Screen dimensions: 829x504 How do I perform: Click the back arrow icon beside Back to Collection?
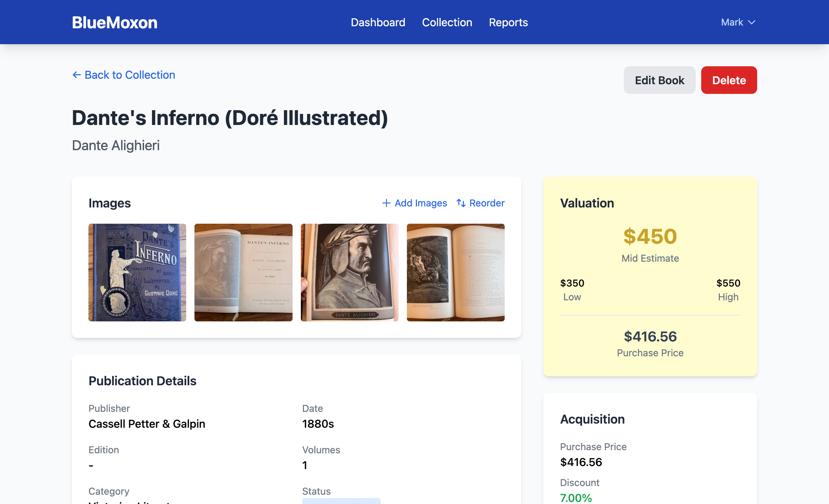(x=77, y=75)
